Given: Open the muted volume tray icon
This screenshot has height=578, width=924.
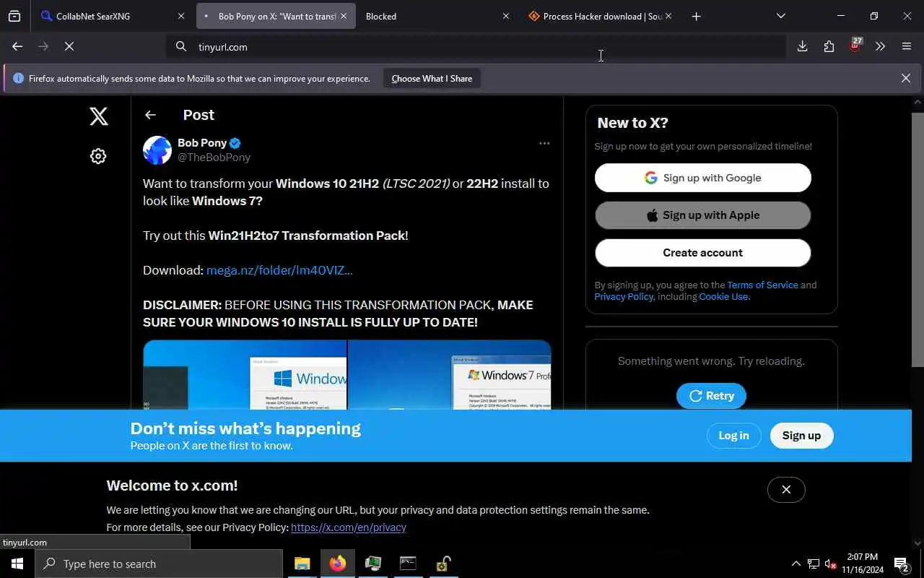Looking at the screenshot, I should [x=831, y=564].
